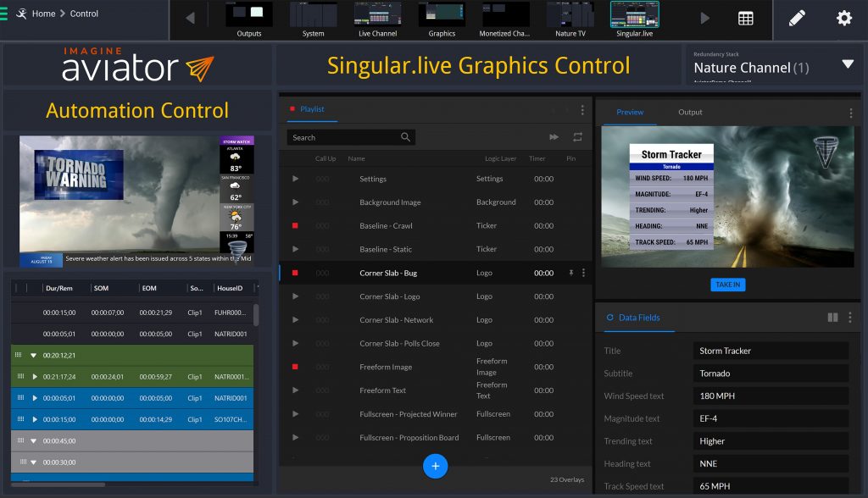Click the Control breadcrumb
This screenshot has height=498, width=868.
(x=84, y=14)
